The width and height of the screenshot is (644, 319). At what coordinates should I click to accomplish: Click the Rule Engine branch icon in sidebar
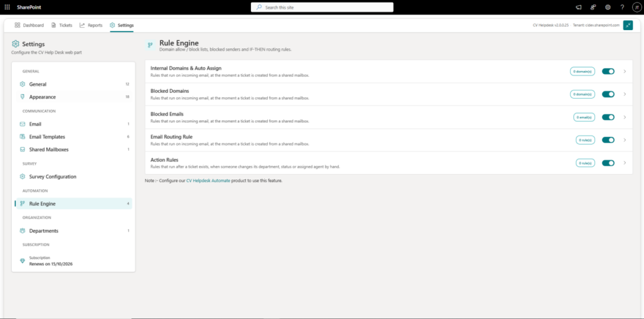(x=23, y=203)
